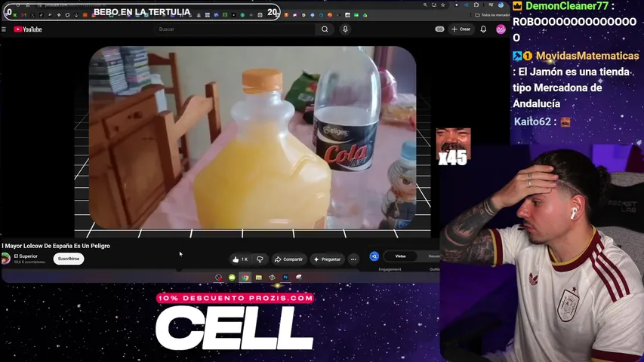Image resolution: width=644 pixels, height=362 pixels.
Task: Open the YouTube guide hamburger menu
Action: coord(4,29)
